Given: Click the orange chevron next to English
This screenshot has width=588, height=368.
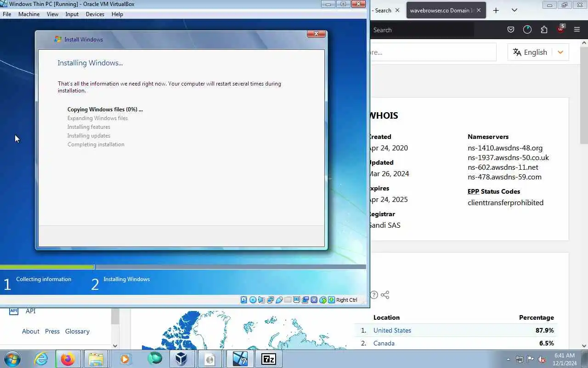Looking at the screenshot, I should 560,52.
